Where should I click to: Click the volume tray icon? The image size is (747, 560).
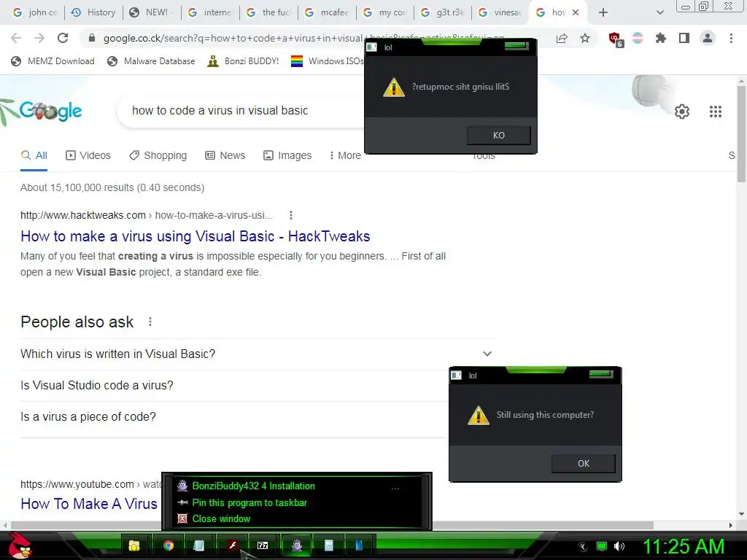619,546
